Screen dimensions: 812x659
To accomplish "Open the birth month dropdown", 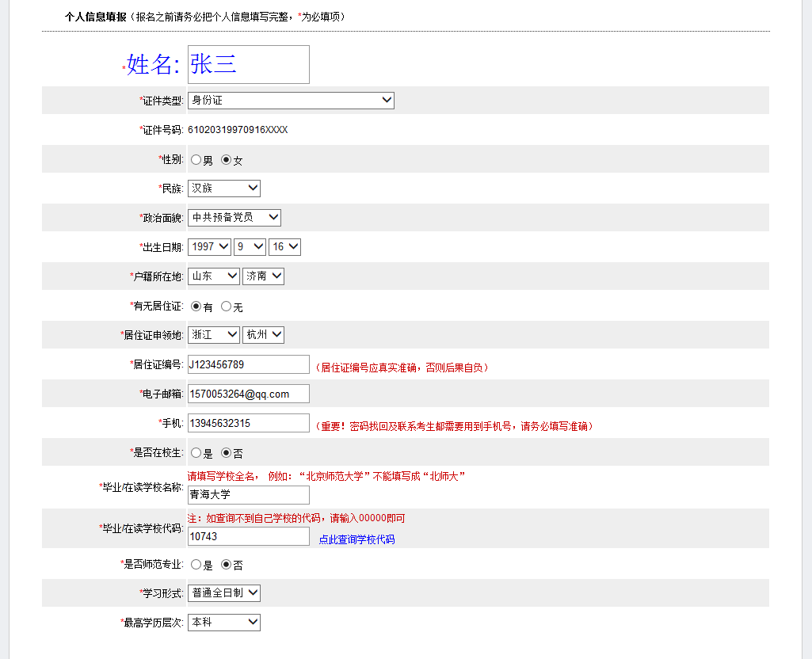I will point(250,247).
